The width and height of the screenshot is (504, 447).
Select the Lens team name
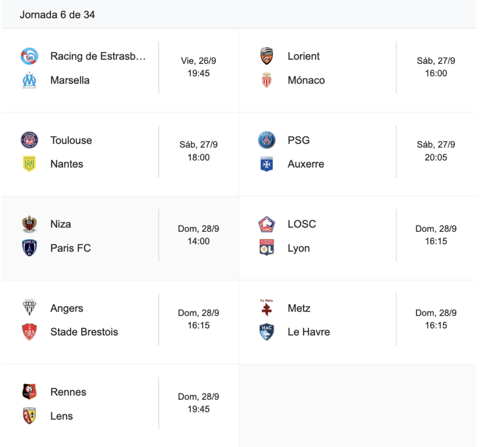coord(62,416)
